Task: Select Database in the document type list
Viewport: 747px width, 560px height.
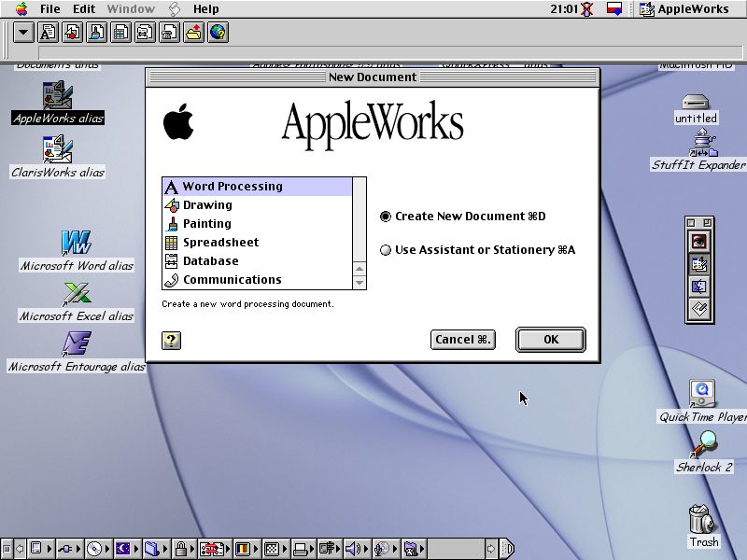Action: tap(258, 261)
